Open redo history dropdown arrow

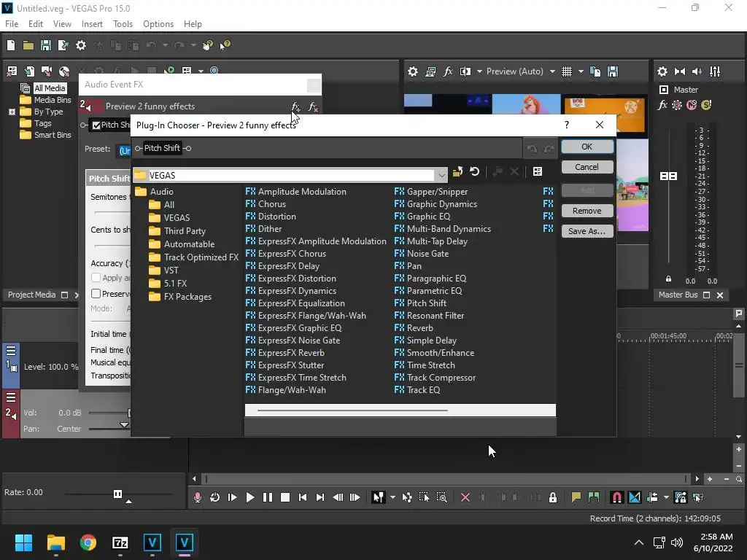193,45
